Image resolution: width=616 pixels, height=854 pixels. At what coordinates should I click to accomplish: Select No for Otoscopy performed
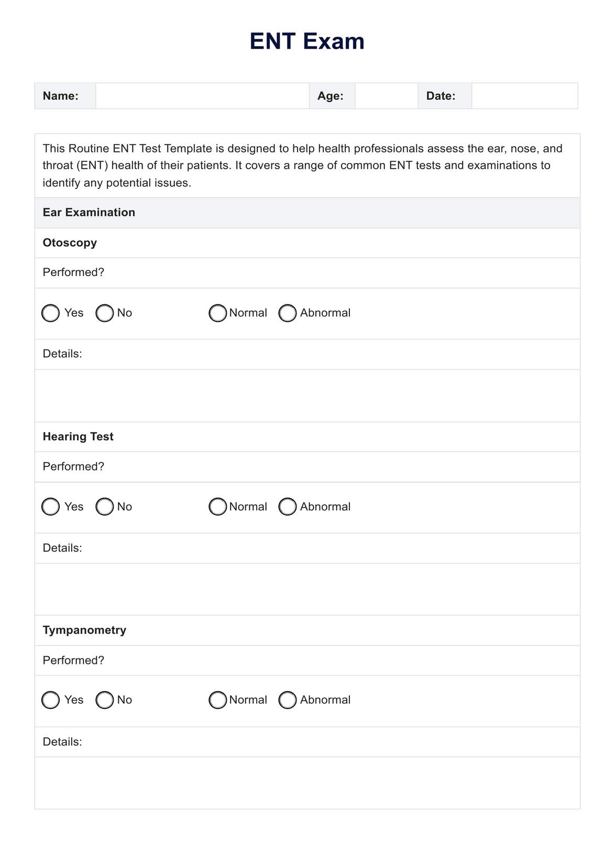pos(105,313)
